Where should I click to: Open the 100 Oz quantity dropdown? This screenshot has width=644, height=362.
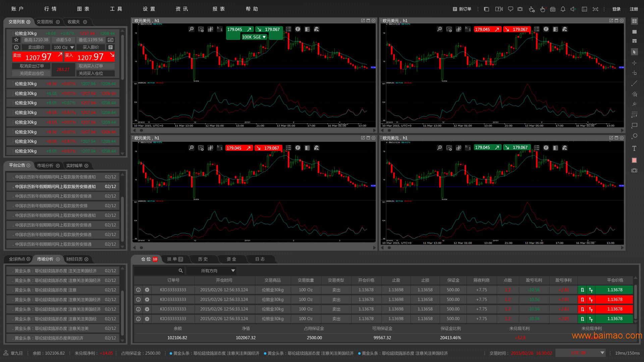pos(64,47)
